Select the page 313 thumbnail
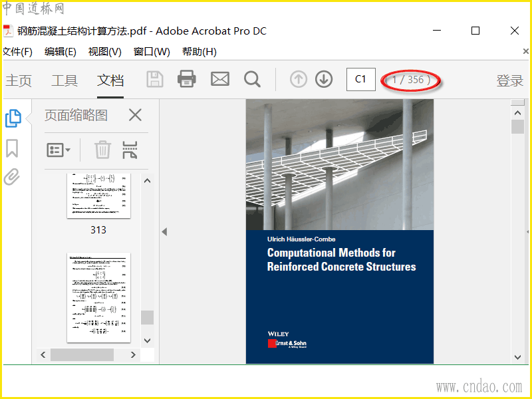 (98, 196)
